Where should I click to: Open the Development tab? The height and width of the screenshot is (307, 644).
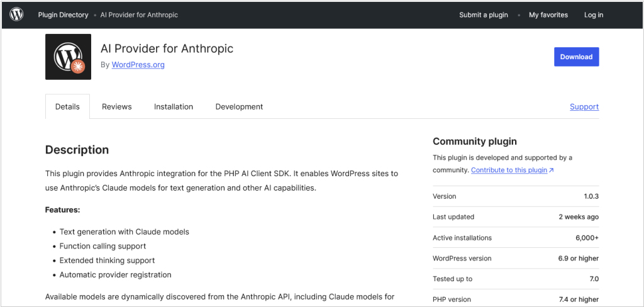pyautogui.click(x=239, y=106)
